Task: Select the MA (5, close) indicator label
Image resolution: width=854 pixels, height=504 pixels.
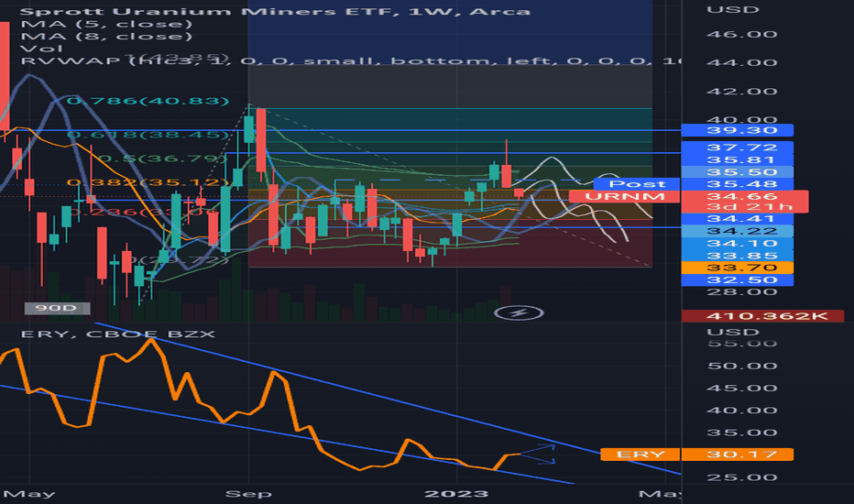Action: point(106,24)
